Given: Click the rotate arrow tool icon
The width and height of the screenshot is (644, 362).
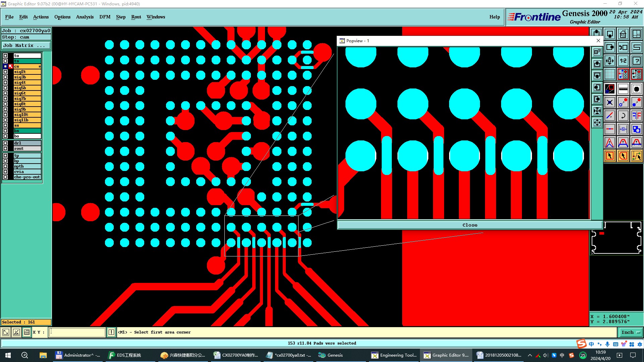Looking at the screenshot, I should [x=623, y=116].
